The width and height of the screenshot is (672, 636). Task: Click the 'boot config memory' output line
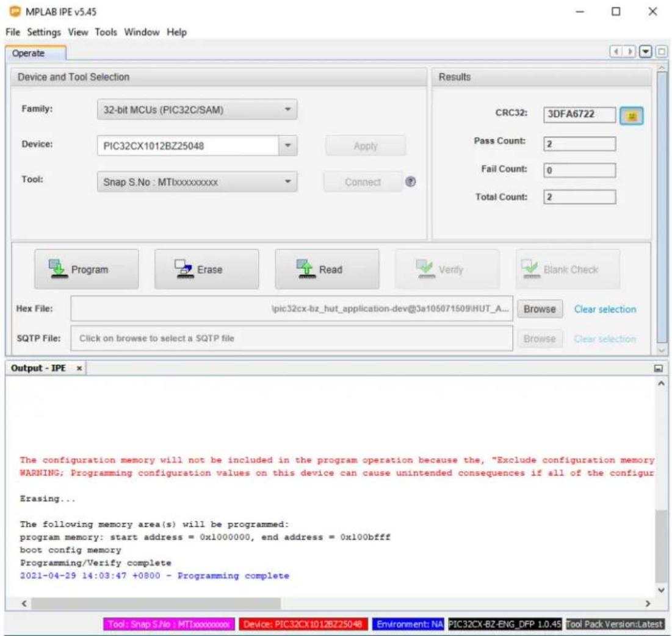tap(70, 550)
